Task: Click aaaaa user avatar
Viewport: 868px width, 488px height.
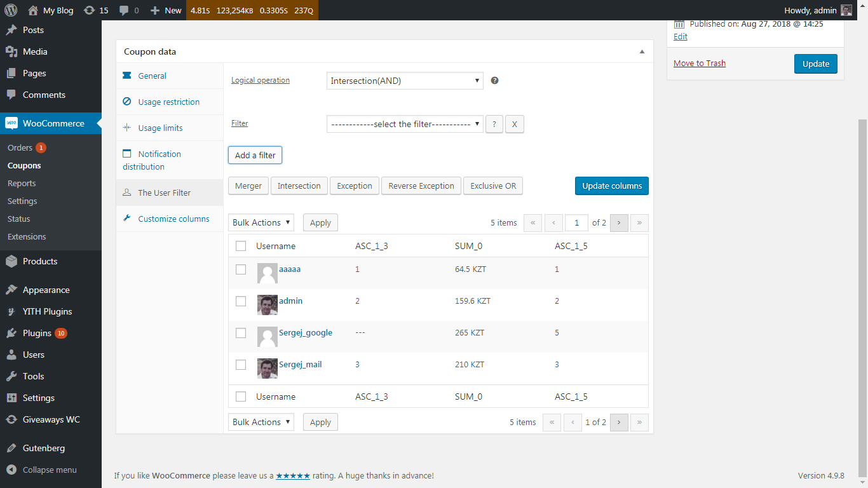Action: (x=268, y=273)
